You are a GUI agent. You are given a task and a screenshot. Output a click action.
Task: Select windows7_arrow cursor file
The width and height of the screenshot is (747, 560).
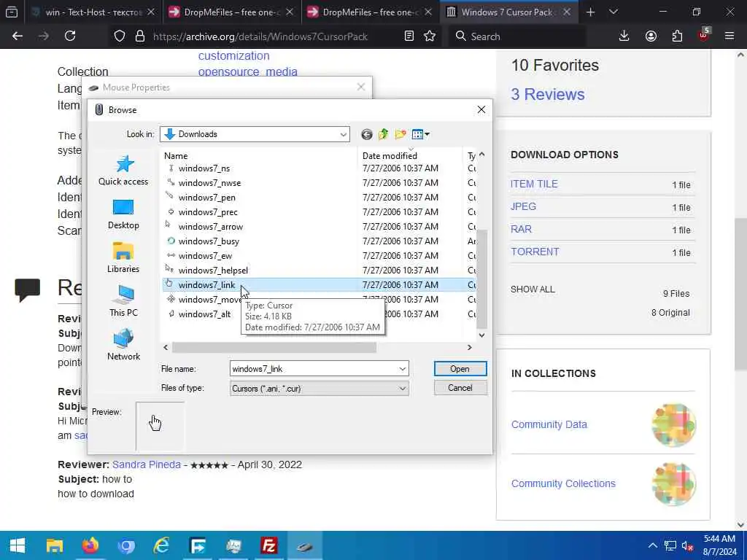(x=211, y=227)
